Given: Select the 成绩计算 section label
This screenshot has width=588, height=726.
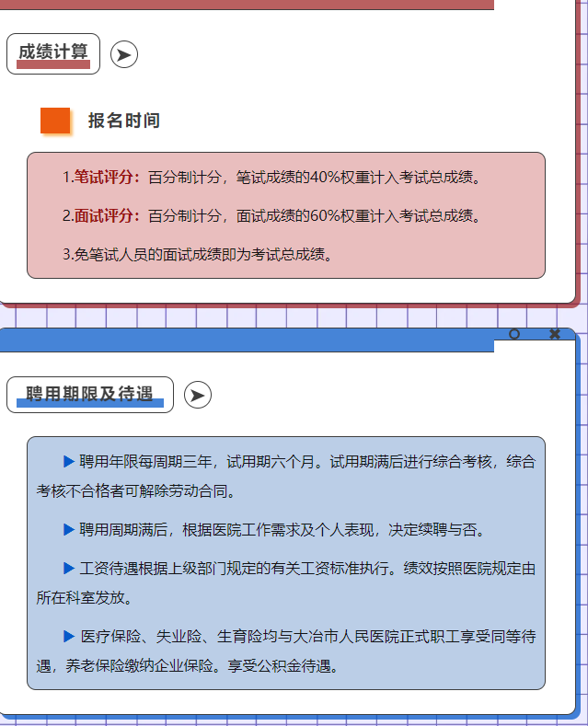Looking at the screenshot, I should tap(53, 53).
